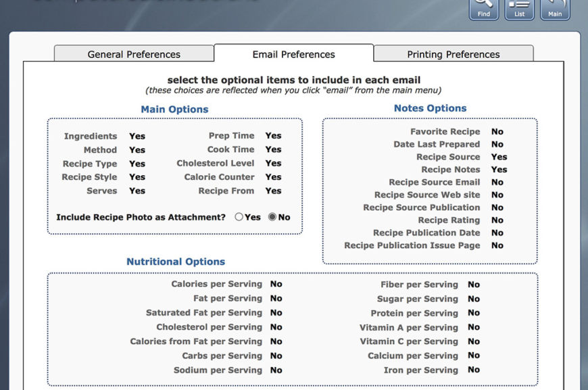Click Recipe Source Web site value
This screenshot has width=588, height=390.
point(497,195)
